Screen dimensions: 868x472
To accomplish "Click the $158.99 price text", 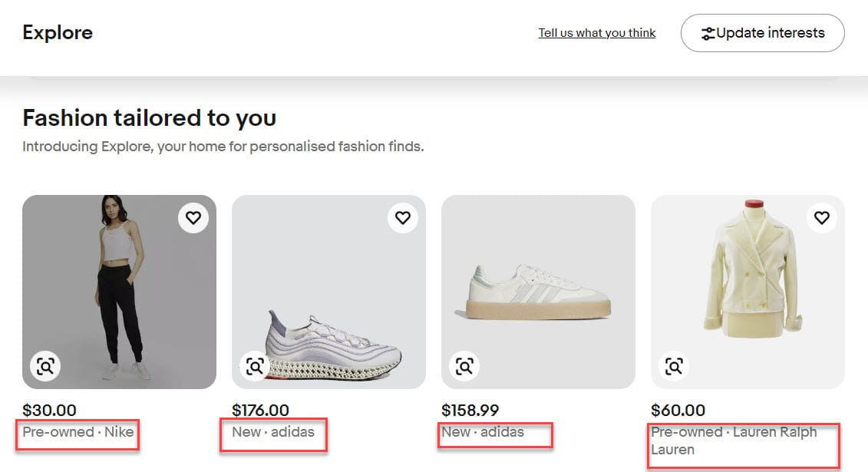I will 472,411.
